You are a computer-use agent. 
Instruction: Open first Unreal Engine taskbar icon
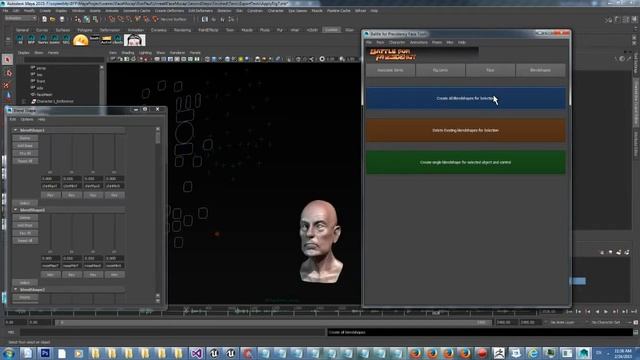tap(214, 353)
